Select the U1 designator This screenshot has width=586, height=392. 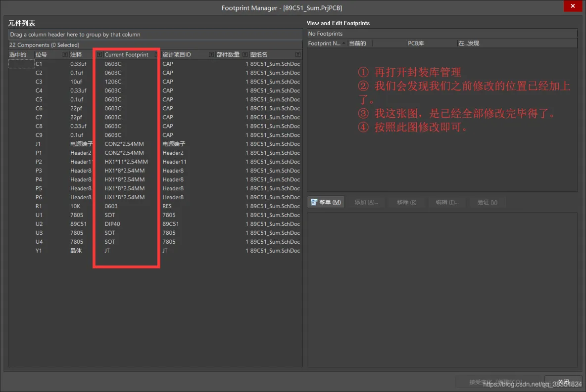[x=39, y=215]
